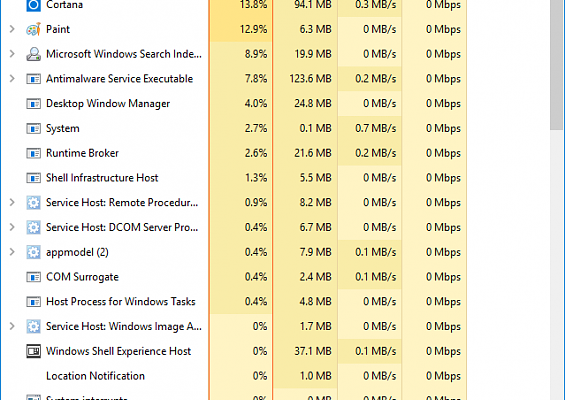Select the Cortana process name

tap(64, 5)
